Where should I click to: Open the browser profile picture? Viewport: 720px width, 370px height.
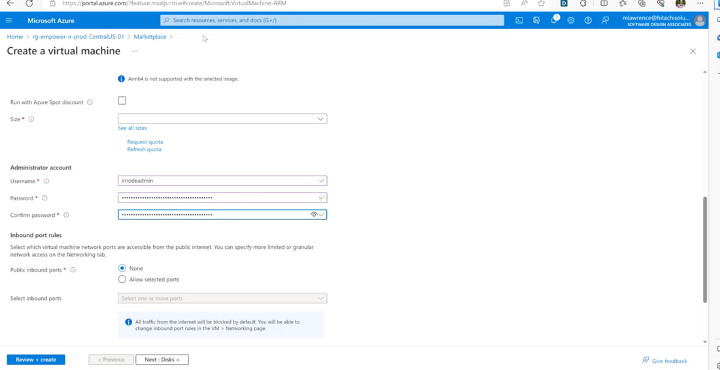(x=681, y=3)
